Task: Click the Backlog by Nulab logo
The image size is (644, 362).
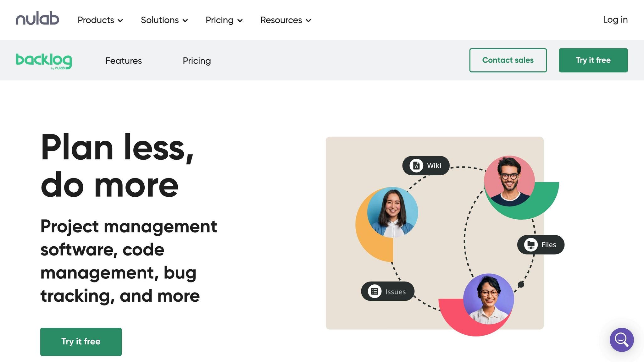Action: pos(44,61)
